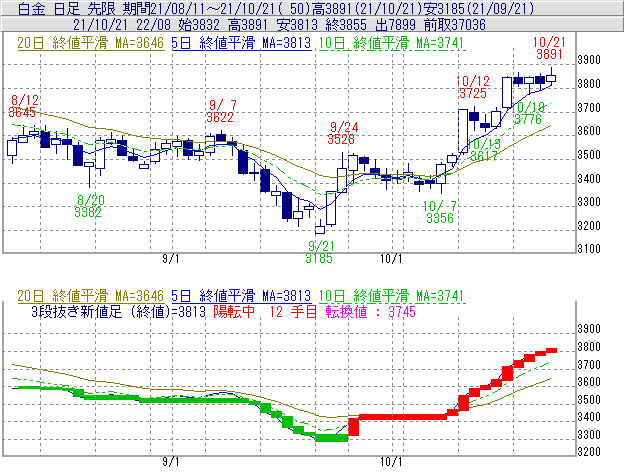Select the 出7899 volume value
Image resolution: width=624 pixels, height=475 pixels.
coord(395,25)
